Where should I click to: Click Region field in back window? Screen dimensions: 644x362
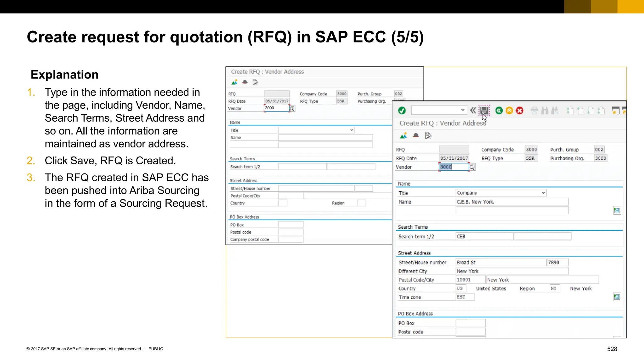click(362, 203)
